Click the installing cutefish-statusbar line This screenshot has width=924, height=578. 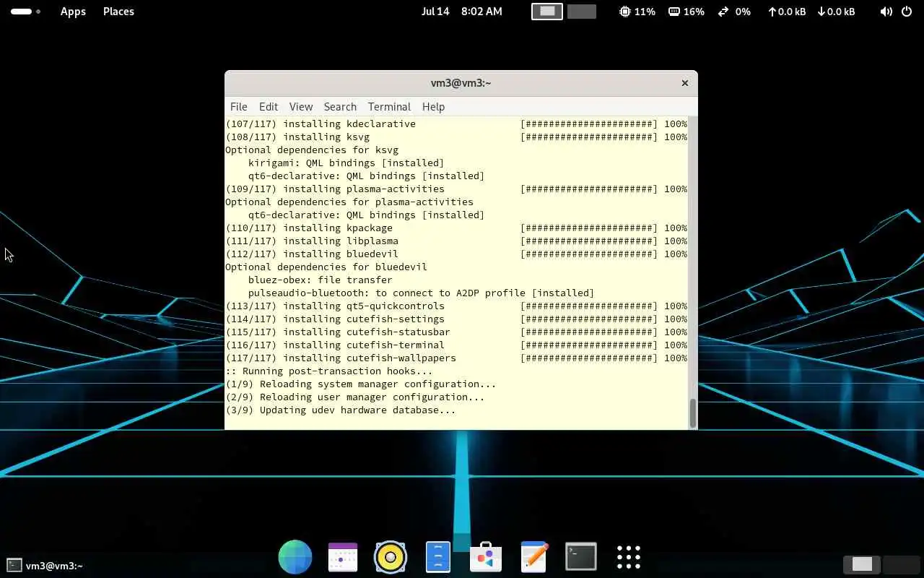pyautogui.click(x=456, y=332)
